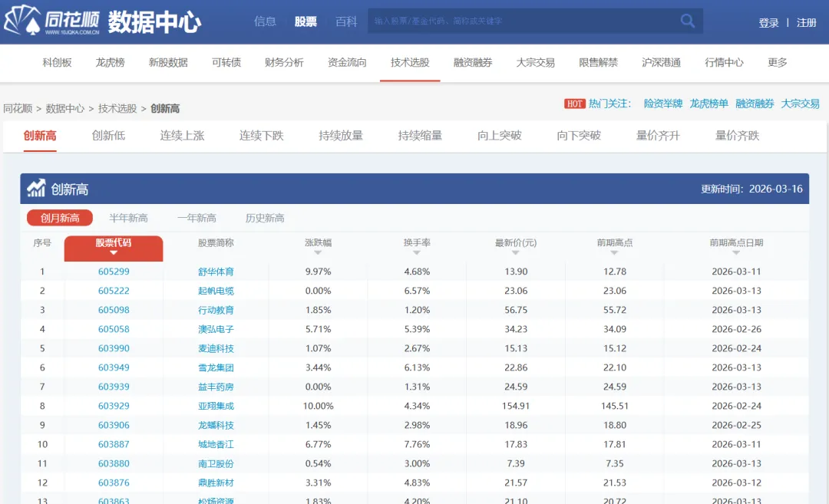This screenshot has height=504, width=829.
Task: Switch to the 持续放量 tab
Action: pos(341,136)
